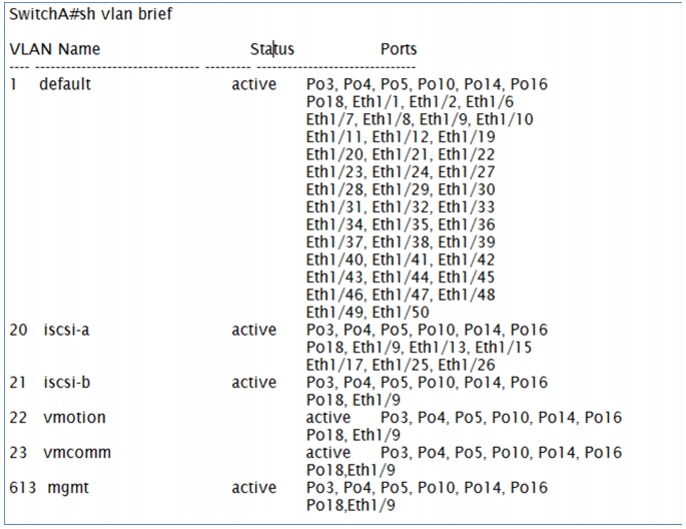Click the 'Eth1/17, Eth1/25, Eth1/26' ports line
686x529 pixels.
click(400, 364)
